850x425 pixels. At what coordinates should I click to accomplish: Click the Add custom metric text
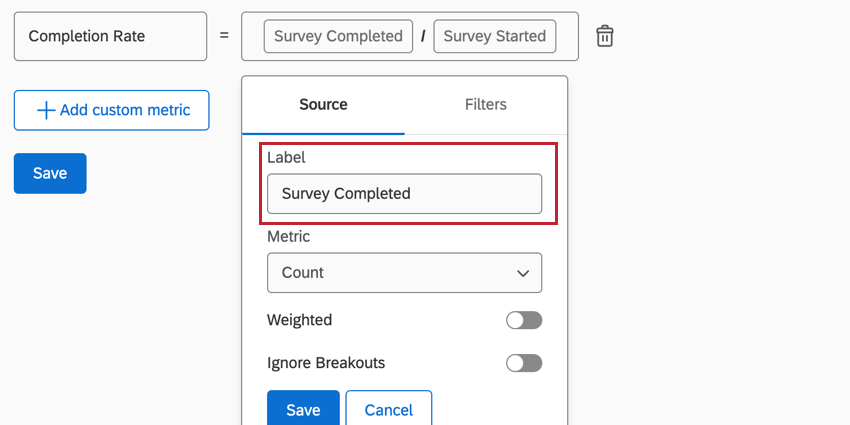point(125,110)
